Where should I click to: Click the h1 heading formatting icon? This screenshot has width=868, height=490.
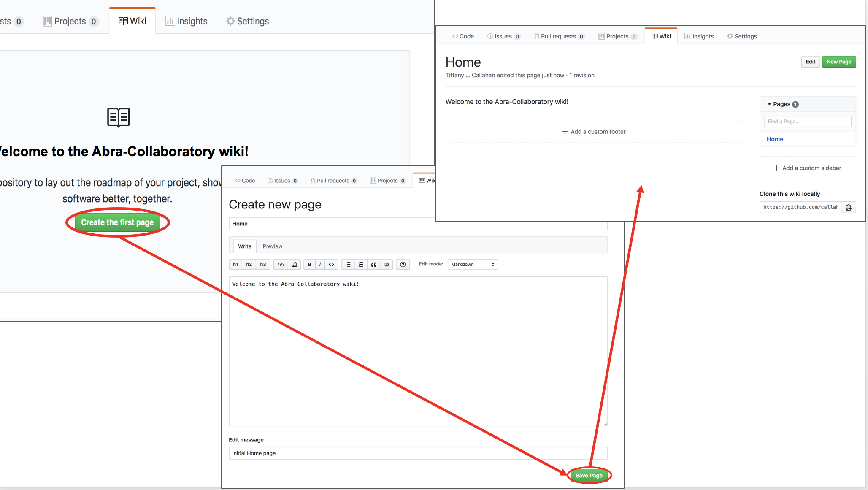(236, 264)
